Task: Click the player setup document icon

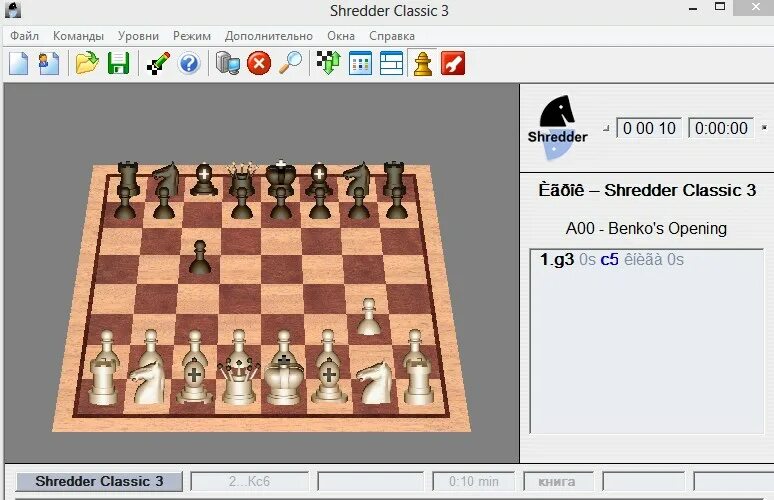Action: pos(49,64)
